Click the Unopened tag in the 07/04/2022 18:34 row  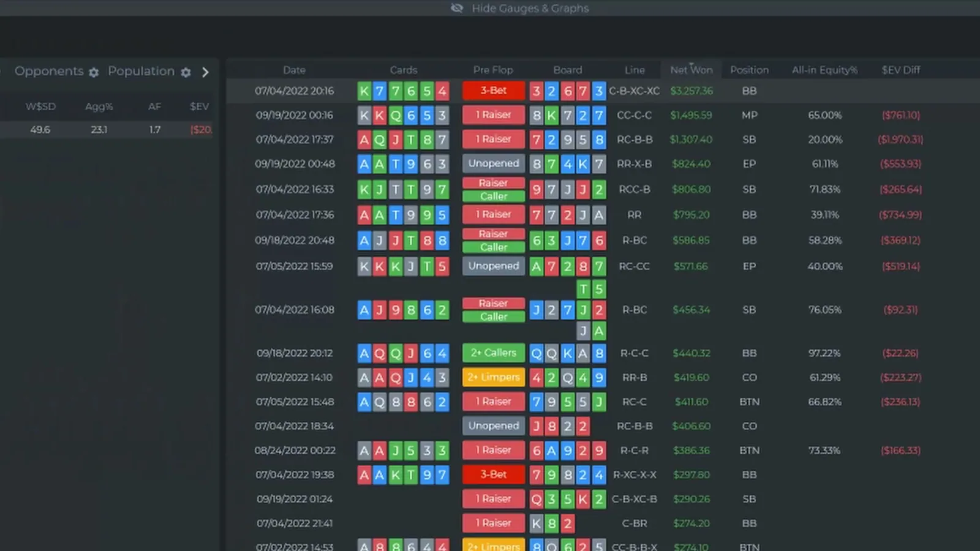[x=494, y=426]
